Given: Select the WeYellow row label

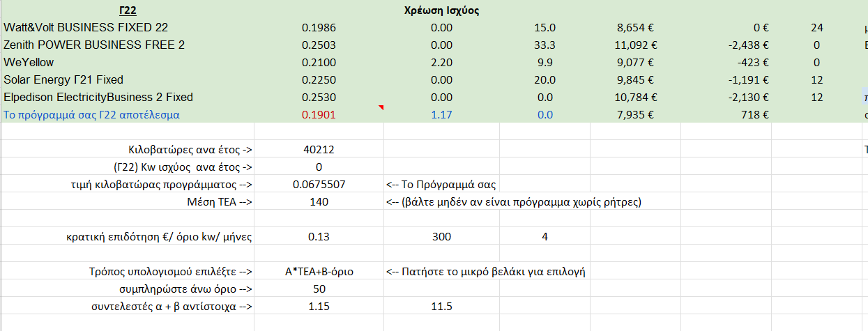Looking at the screenshot, I should 127,63.
